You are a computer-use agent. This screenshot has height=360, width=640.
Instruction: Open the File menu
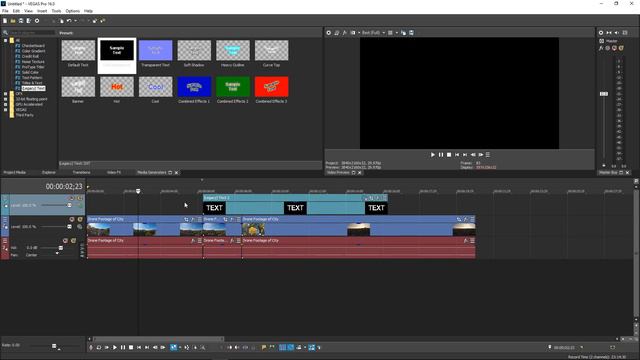(x=5, y=11)
